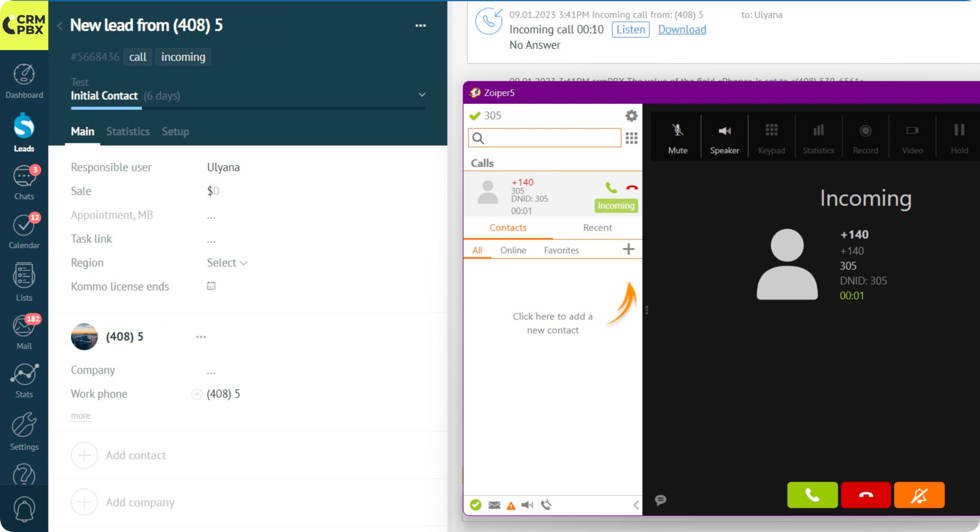Toggle Hold in the call toolbar
980x532 pixels.
pos(959,138)
